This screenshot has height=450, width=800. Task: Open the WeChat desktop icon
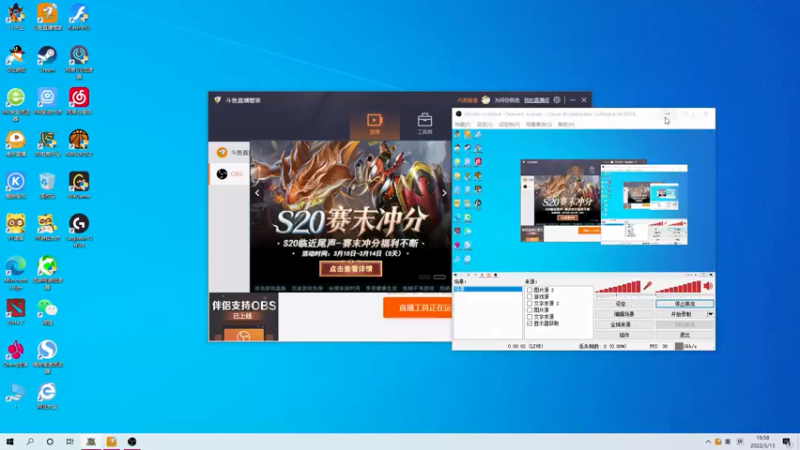[x=47, y=312]
